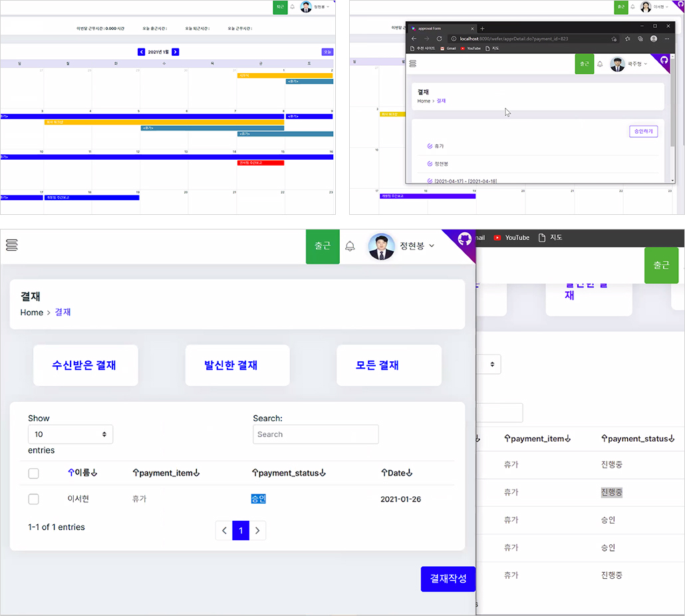Screen dimensions: 685x616
Task: Click the Search input field
Action: point(315,434)
